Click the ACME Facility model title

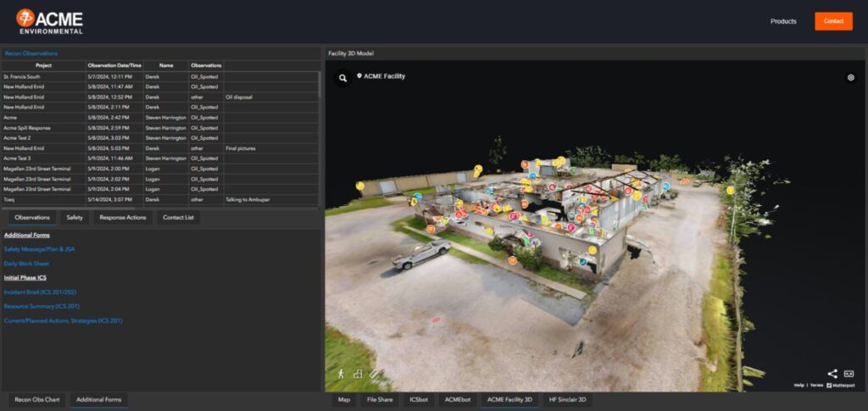coord(384,76)
